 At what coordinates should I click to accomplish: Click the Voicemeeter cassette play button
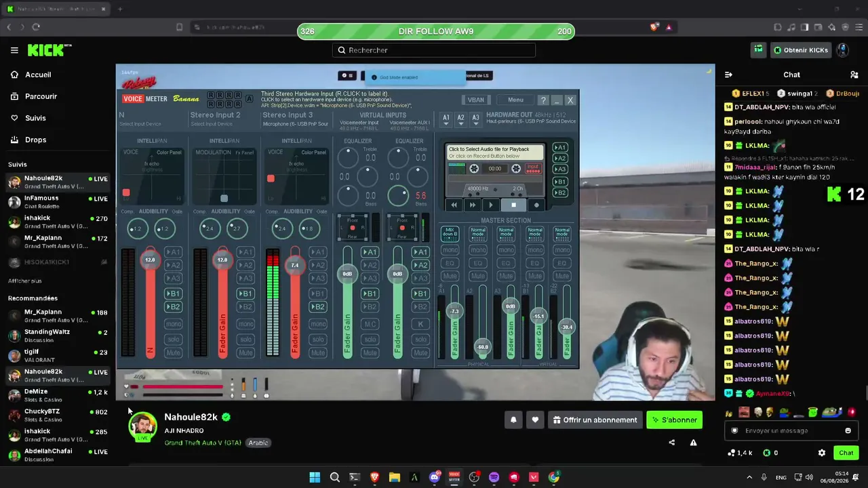(491, 205)
